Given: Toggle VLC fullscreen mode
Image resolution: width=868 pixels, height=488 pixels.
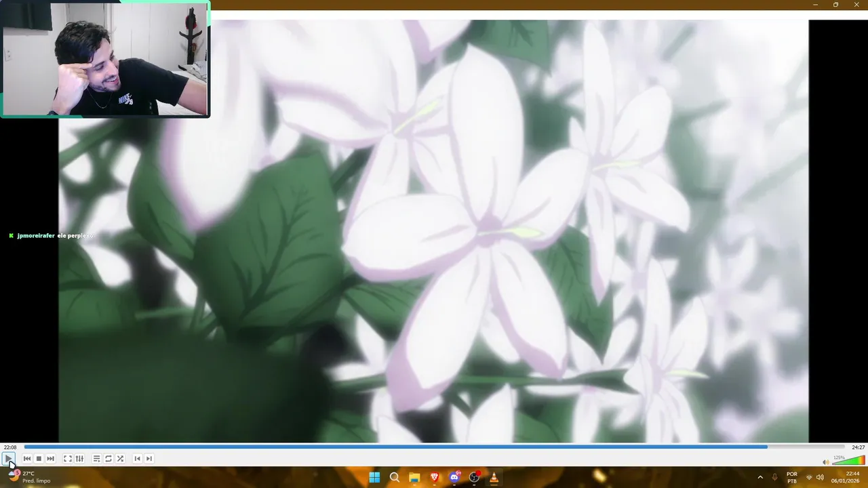Looking at the screenshot, I should pyautogui.click(x=68, y=459).
